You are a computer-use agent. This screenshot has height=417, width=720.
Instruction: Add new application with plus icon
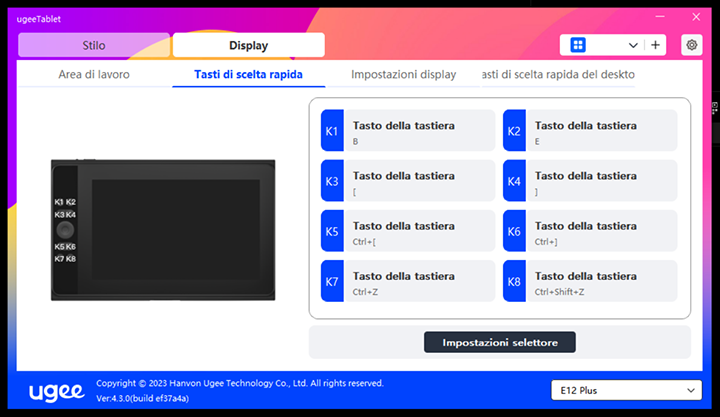[x=656, y=45]
